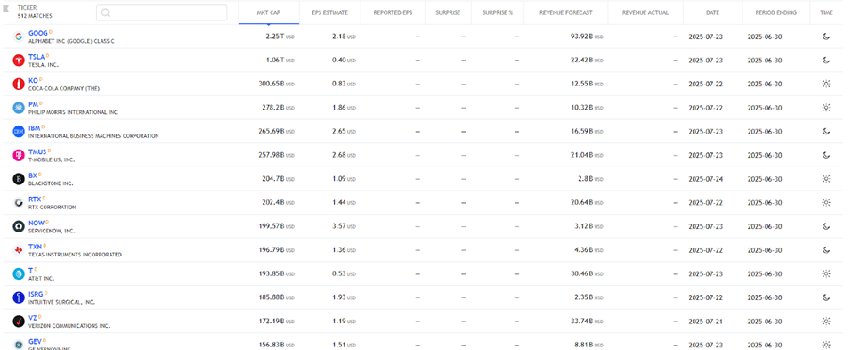Click Tesla's 0.40 EPS estimate
This screenshot has height=350, width=868.
click(x=344, y=61)
